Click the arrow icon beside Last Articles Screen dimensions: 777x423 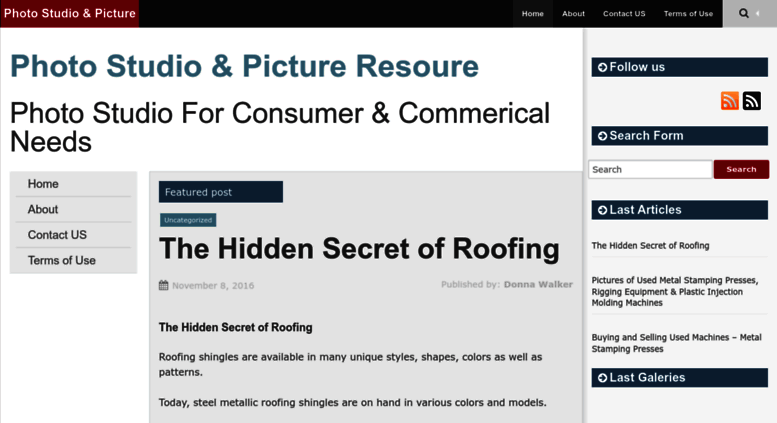(602, 210)
